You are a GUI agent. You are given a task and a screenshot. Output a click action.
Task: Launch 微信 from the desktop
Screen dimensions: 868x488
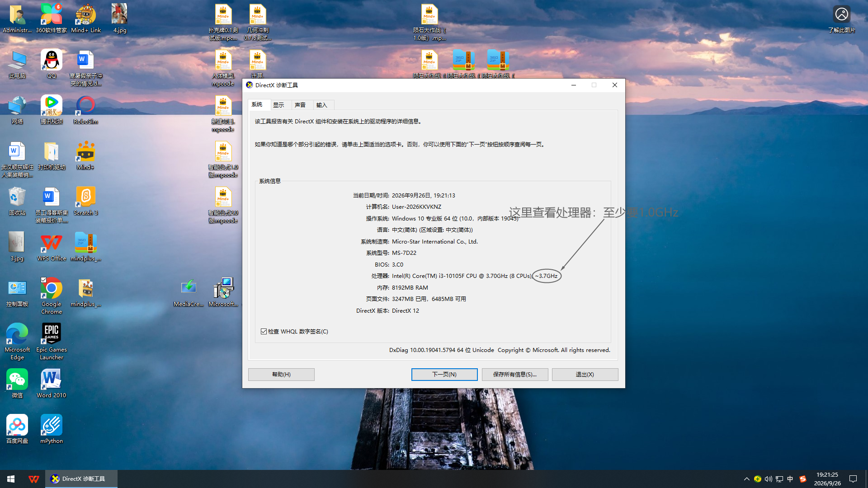tap(17, 384)
